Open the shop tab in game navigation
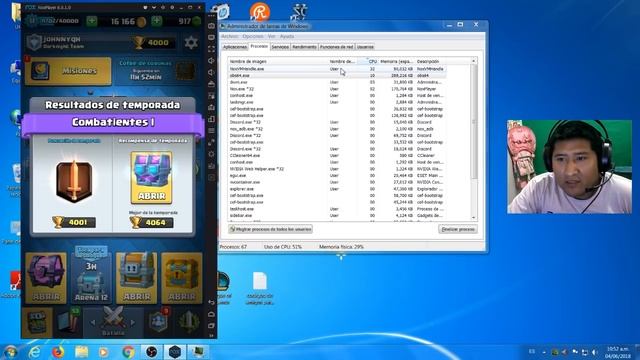The height and width of the screenshot is (360, 640). (37, 322)
